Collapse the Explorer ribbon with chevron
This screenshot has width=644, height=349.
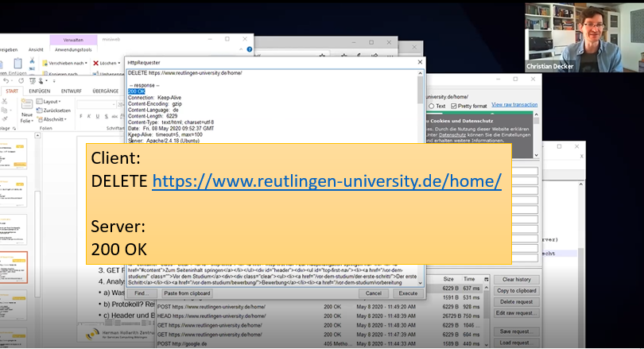click(x=241, y=49)
